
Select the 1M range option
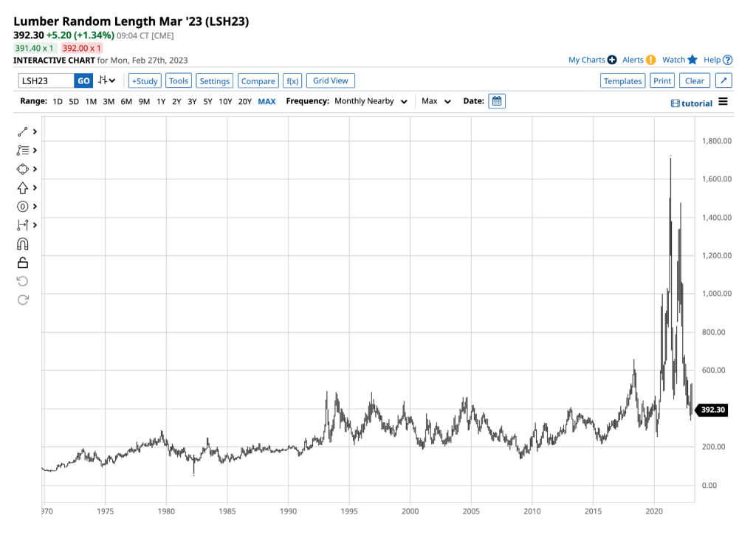click(91, 101)
